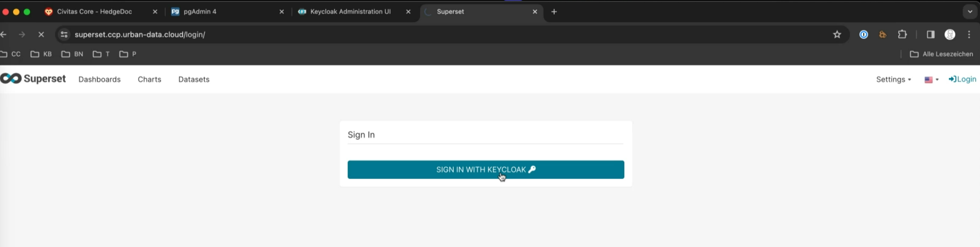Screen dimensions: 980x247
Task: Click Sign In With Keycloak button
Action: pyautogui.click(x=486, y=169)
